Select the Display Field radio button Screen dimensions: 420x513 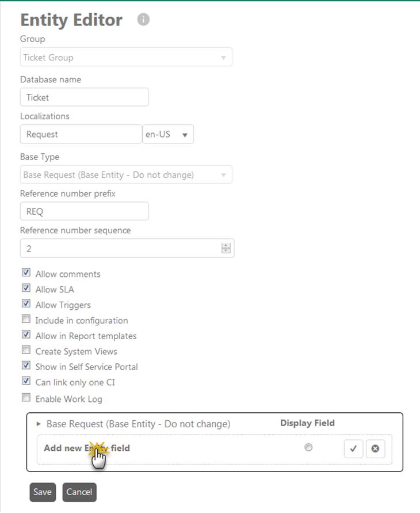308,447
